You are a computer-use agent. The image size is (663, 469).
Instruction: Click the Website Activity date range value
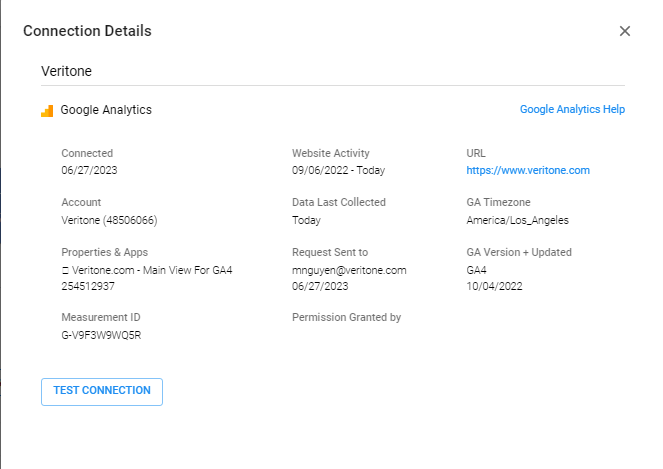click(338, 171)
